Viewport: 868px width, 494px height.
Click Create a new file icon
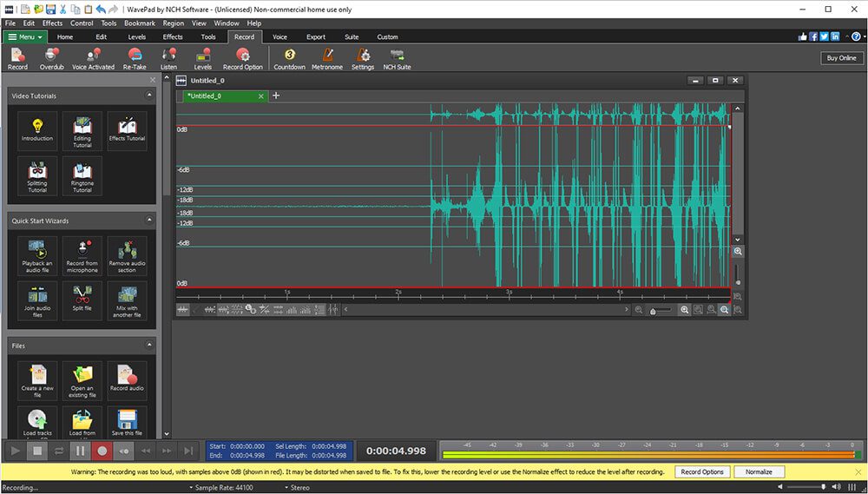pos(37,381)
